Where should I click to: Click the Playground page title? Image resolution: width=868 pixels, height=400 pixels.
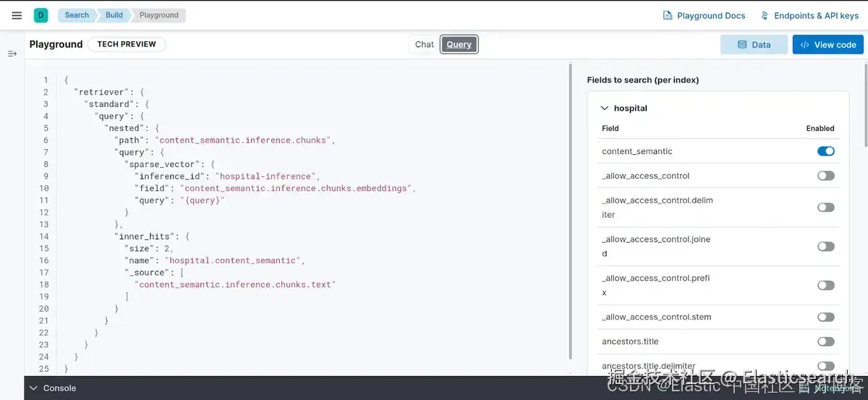pyautogui.click(x=56, y=44)
